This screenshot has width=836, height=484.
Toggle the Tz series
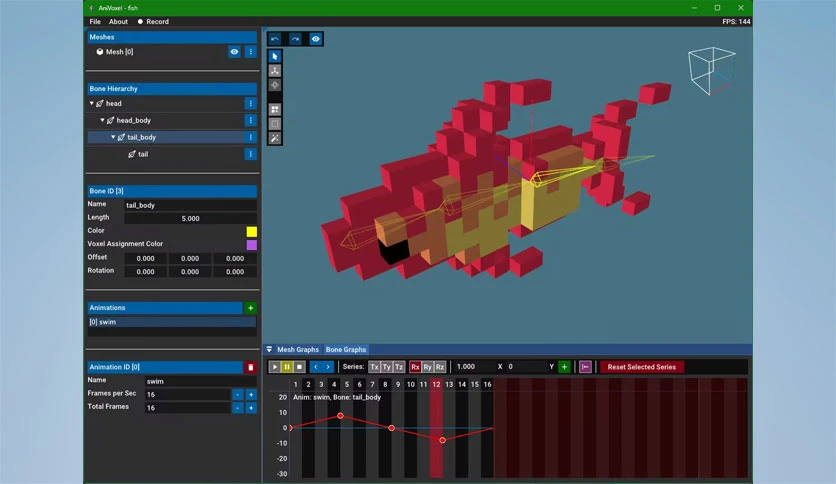(x=399, y=367)
